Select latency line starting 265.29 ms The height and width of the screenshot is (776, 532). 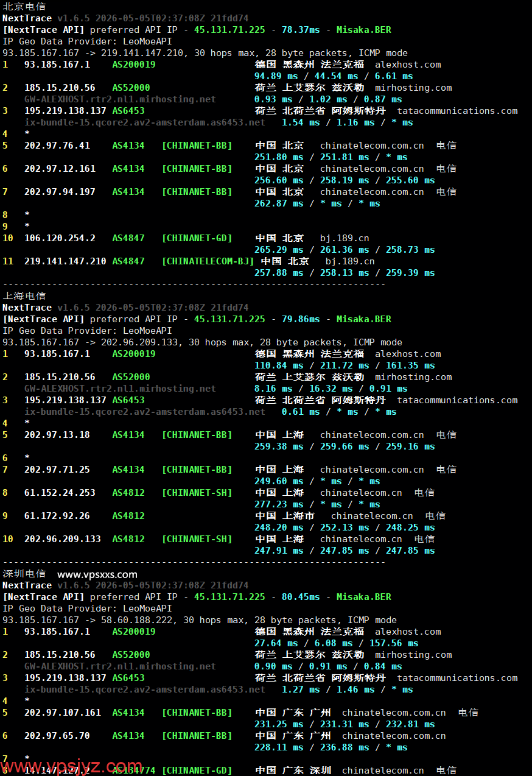click(345, 250)
